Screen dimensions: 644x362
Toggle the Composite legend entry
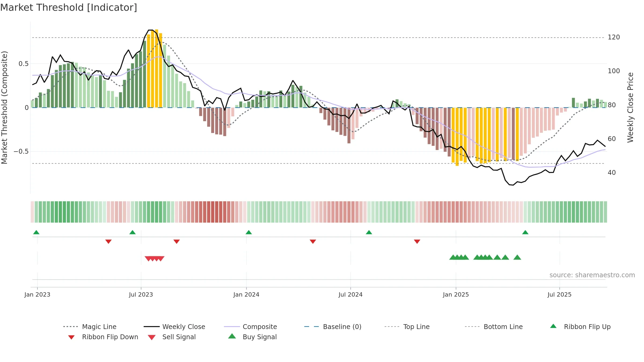[250, 327]
